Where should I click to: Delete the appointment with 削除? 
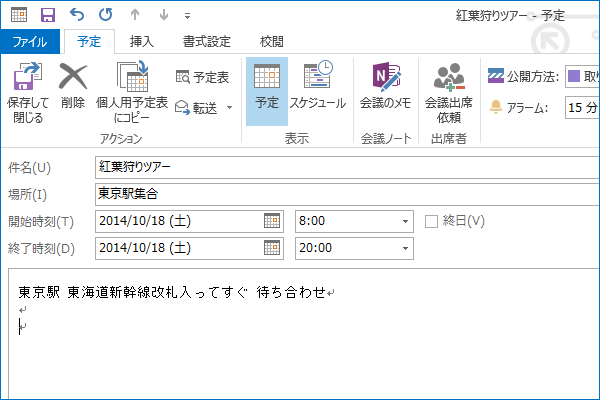click(x=73, y=85)
